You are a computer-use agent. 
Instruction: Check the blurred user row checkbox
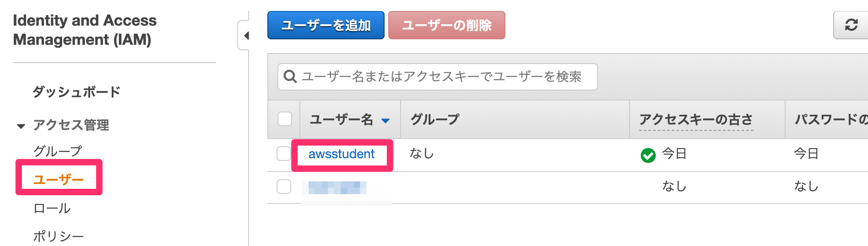click(284, 187)
